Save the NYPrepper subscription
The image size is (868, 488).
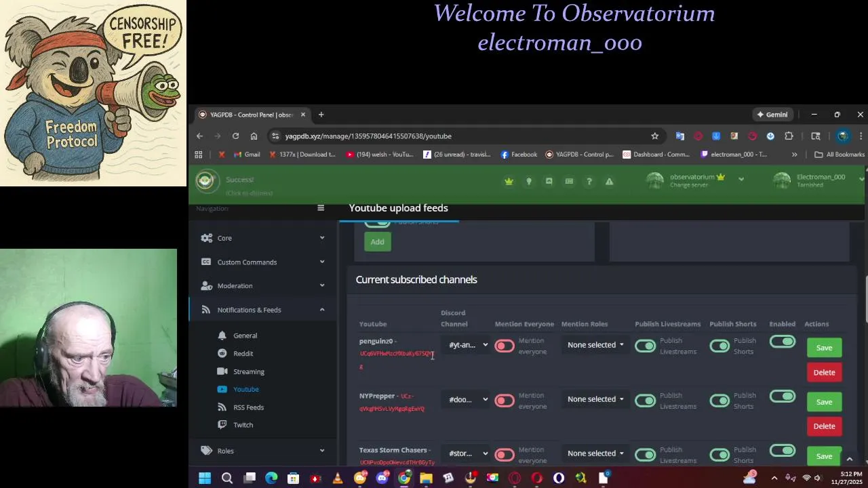point(824,402)
